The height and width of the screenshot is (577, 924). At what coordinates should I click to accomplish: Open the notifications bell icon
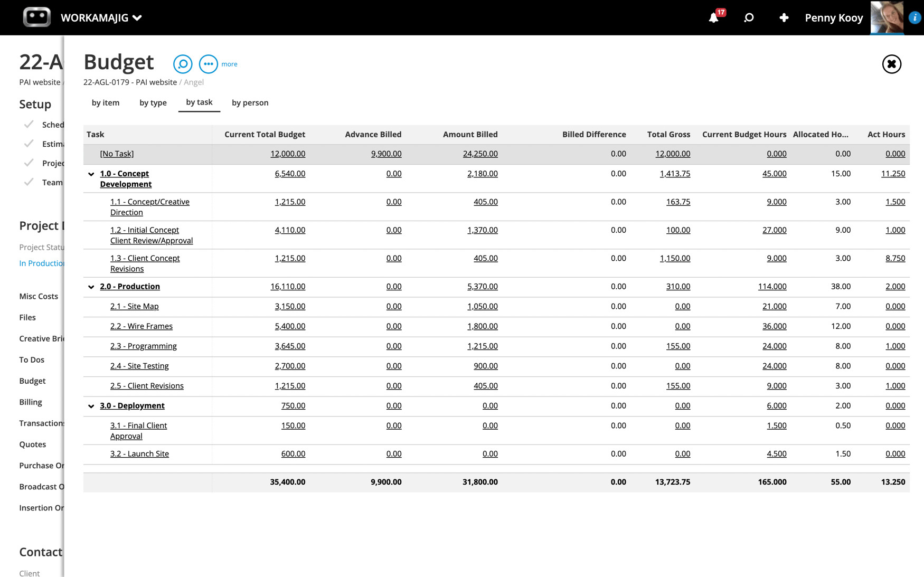(713, 18)
